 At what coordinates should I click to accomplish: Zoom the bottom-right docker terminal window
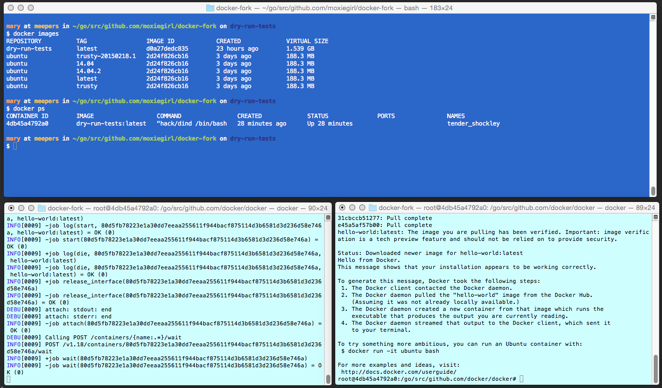[362, 208]
